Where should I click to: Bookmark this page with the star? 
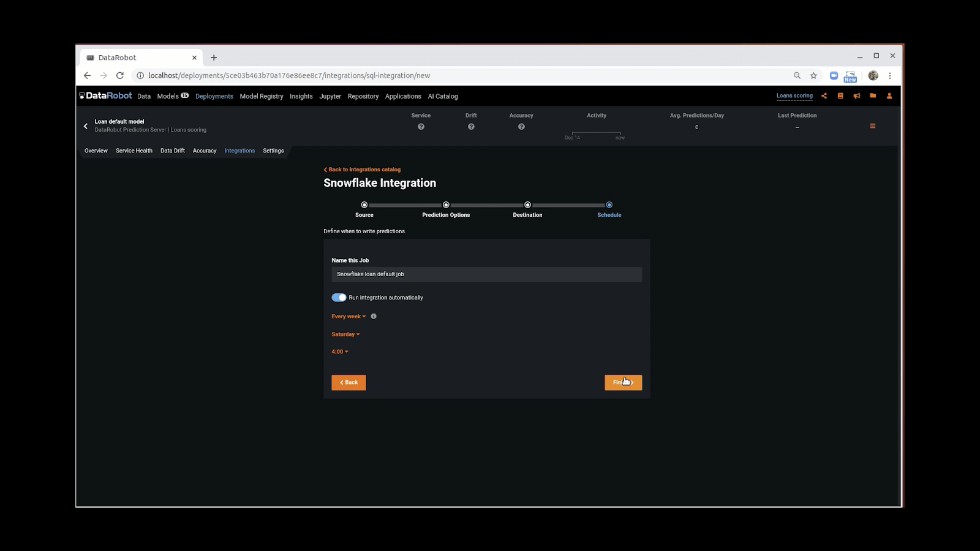813,75
